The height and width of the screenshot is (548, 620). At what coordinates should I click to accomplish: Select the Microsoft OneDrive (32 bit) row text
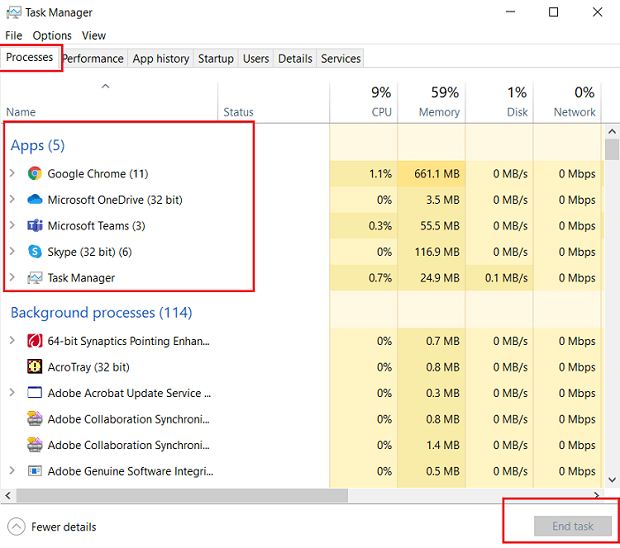click(115, 200)
